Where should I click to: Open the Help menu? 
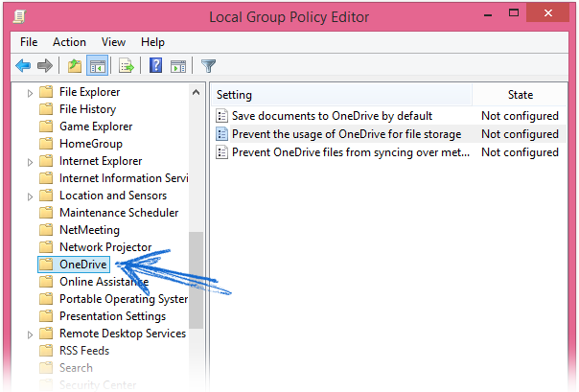coord(152,42)
